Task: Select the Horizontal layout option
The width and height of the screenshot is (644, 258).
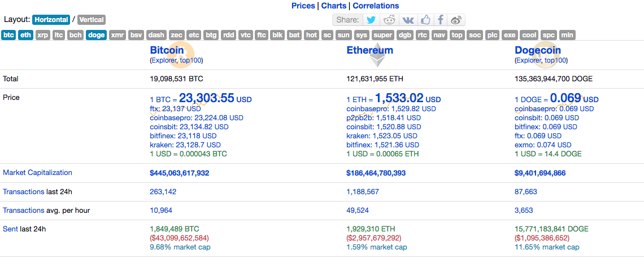Action: [x=51, y=19]
